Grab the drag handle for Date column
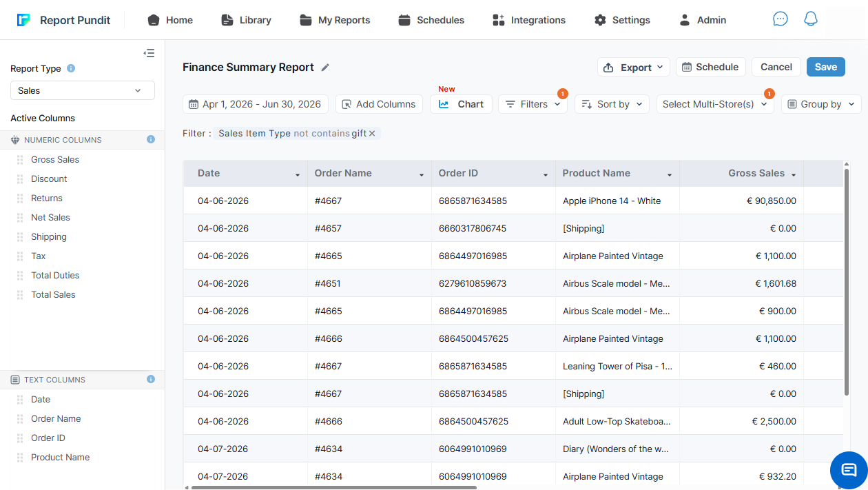The image size is (868, 490). pyautogui.click(x=20, y=399)
